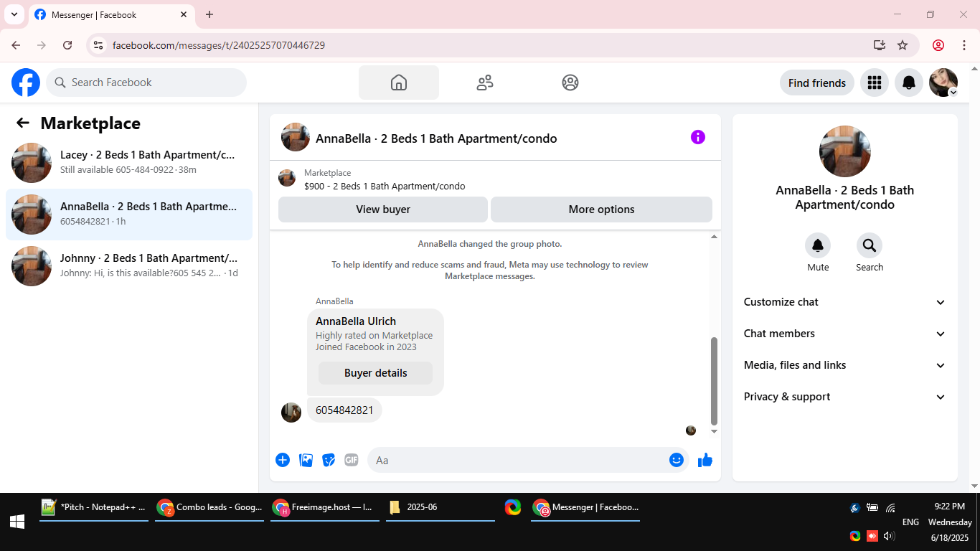Click the browser address bar URL

[x=219, y=45]
